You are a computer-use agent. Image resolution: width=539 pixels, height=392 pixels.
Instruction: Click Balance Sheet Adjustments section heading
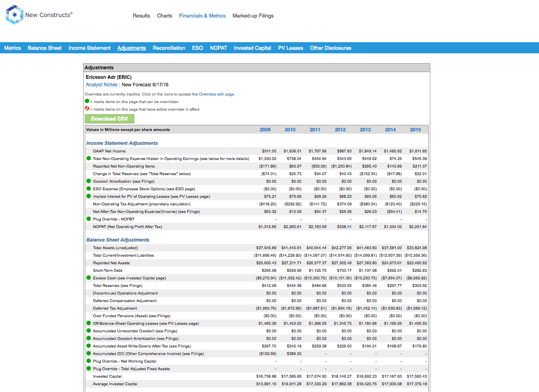tap(118, 240)
